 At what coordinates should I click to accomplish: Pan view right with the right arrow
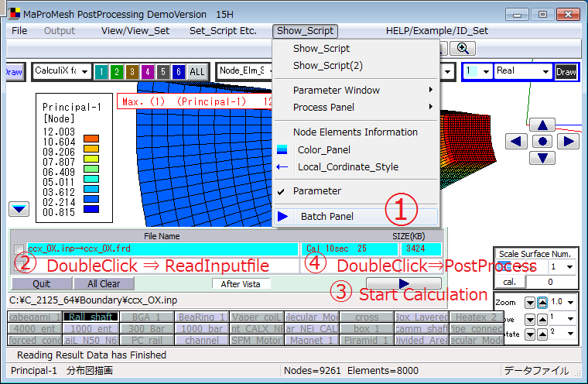[x=569, y=142]
